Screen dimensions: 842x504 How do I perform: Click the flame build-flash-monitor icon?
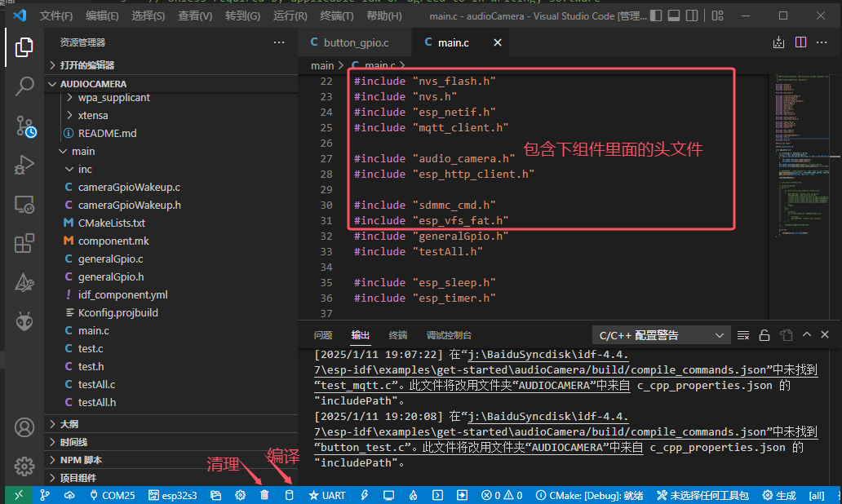413,495
